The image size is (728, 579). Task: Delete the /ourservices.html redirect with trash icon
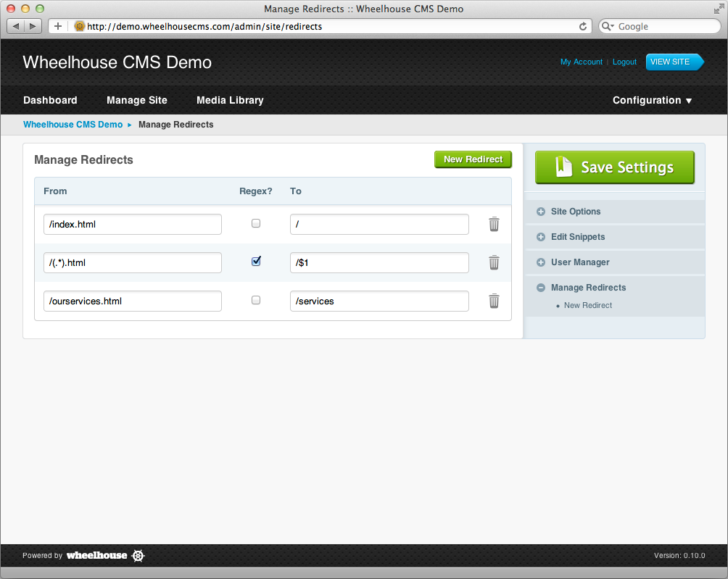[494, 301]
